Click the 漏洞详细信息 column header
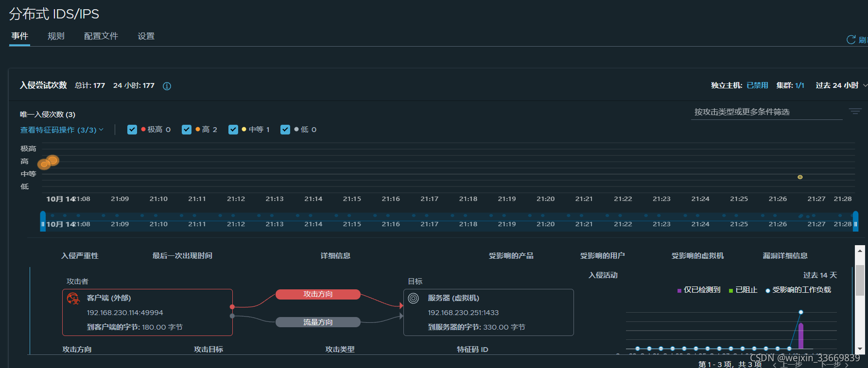Image resolution: width=868 pixels, height=368 pixels. tap(785, 256)
